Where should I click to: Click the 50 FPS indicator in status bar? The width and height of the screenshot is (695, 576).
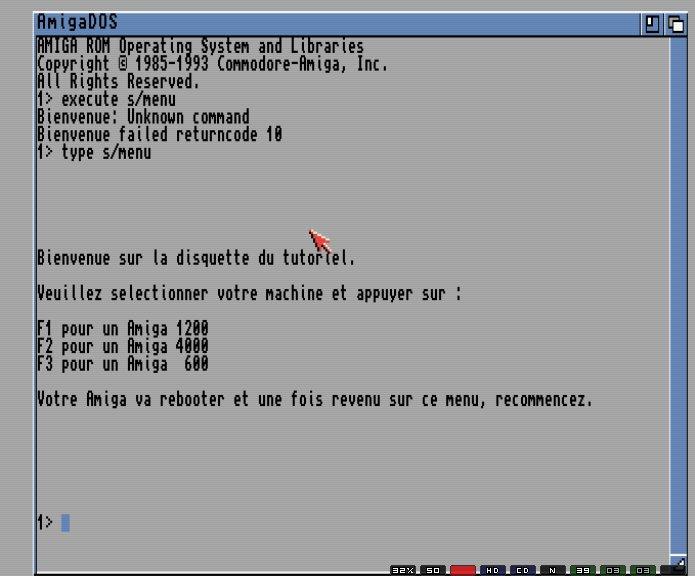coord(433,570)
